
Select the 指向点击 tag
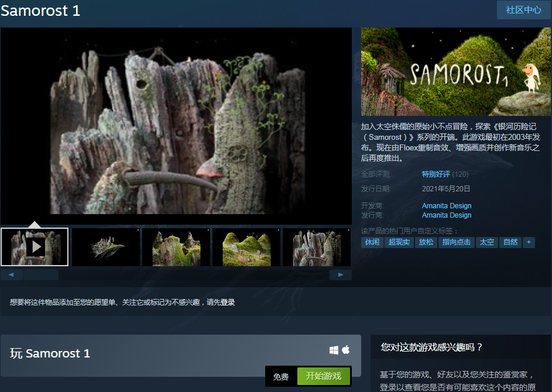pyautogui.click(x=456, y=242)
